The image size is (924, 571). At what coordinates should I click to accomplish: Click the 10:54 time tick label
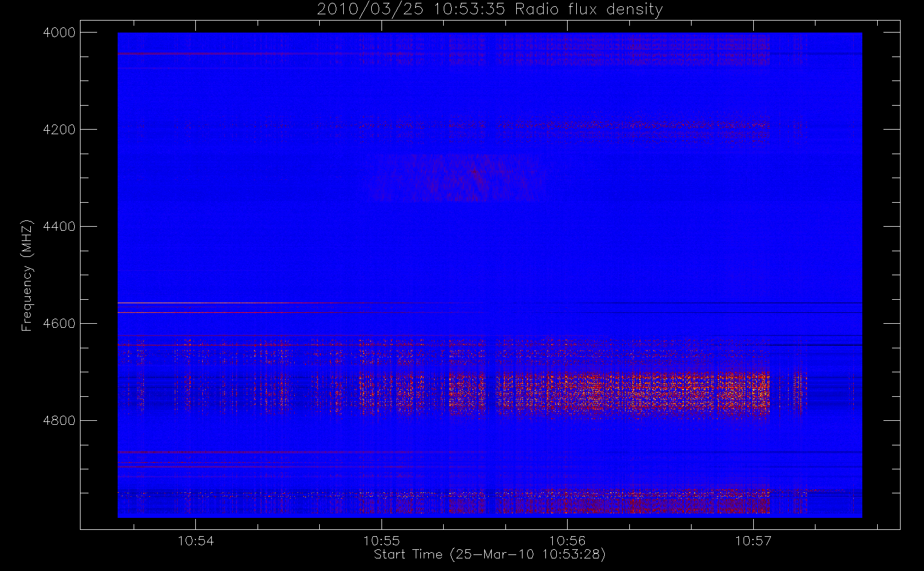click(x=196, y=541)
